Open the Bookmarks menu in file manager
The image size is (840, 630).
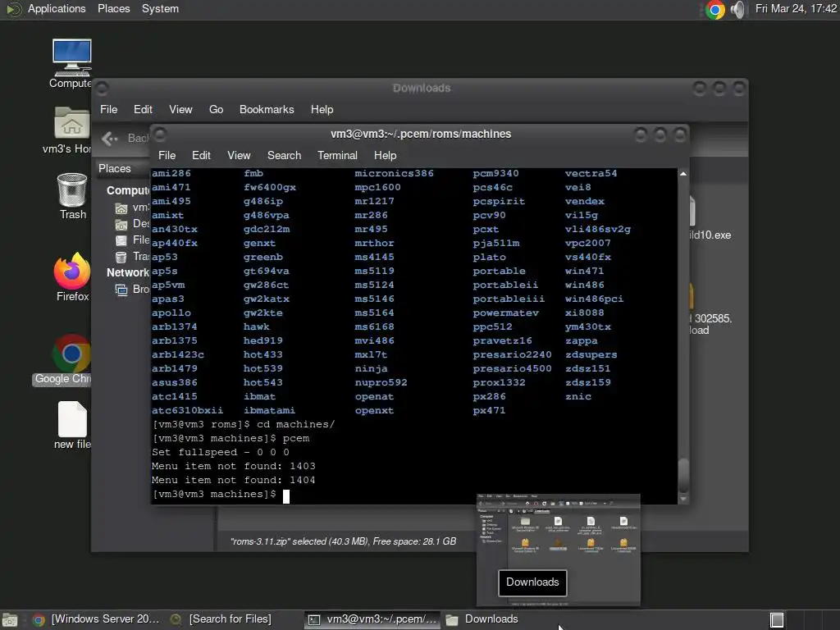tap(266, 109)
